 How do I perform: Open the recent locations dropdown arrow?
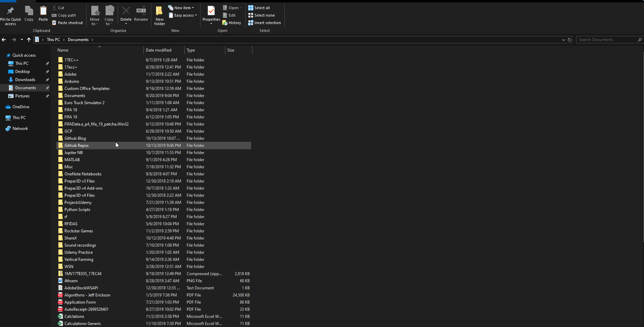click(22, 40)
